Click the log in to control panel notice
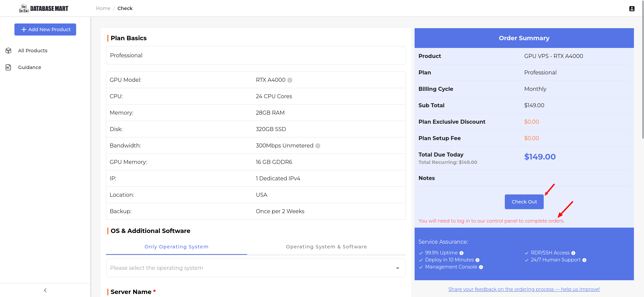 pos(491,221)
